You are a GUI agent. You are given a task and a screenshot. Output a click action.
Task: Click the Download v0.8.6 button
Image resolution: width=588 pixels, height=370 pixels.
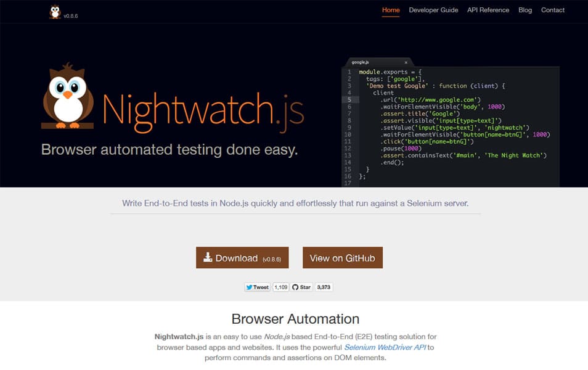pos(242,257)
